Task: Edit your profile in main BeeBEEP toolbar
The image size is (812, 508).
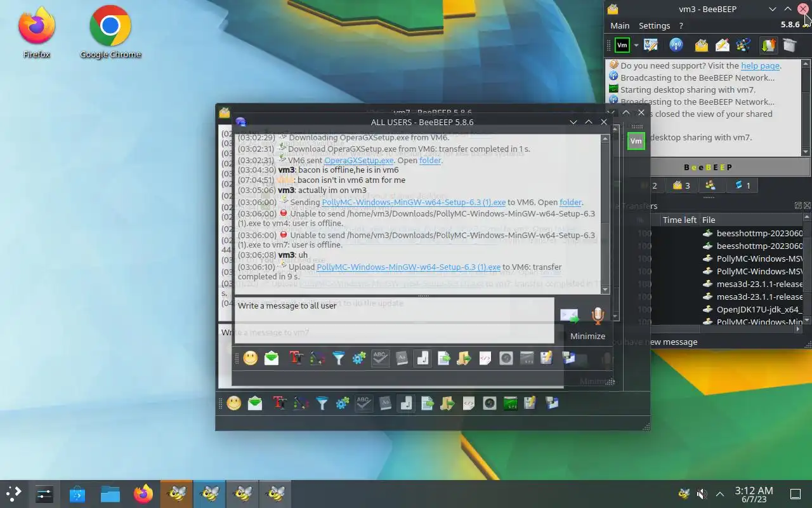Action: pos(651,45)
